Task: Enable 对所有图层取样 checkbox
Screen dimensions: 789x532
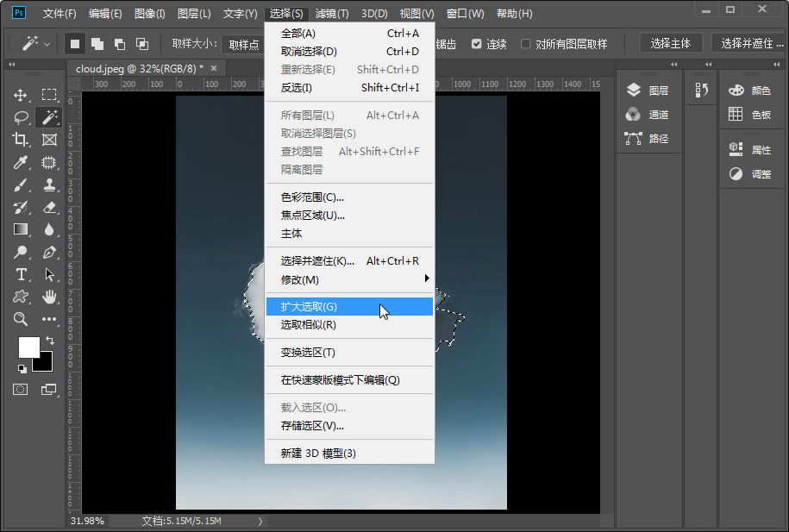Action: (526, 44)
